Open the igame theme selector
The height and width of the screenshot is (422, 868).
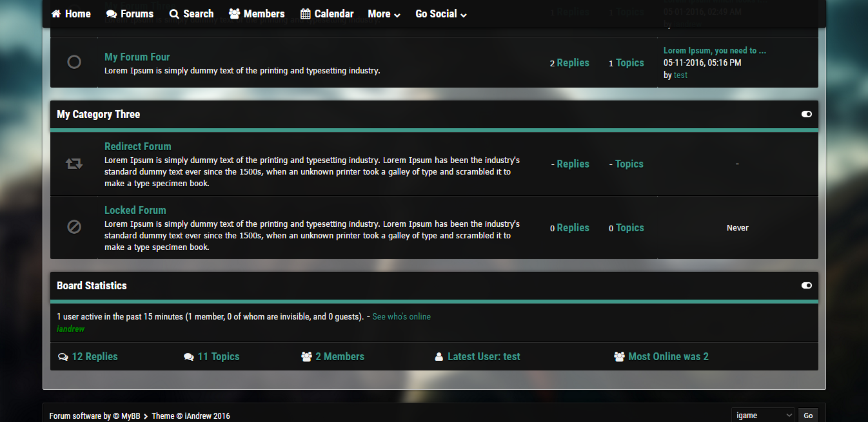tap(763, 416)
